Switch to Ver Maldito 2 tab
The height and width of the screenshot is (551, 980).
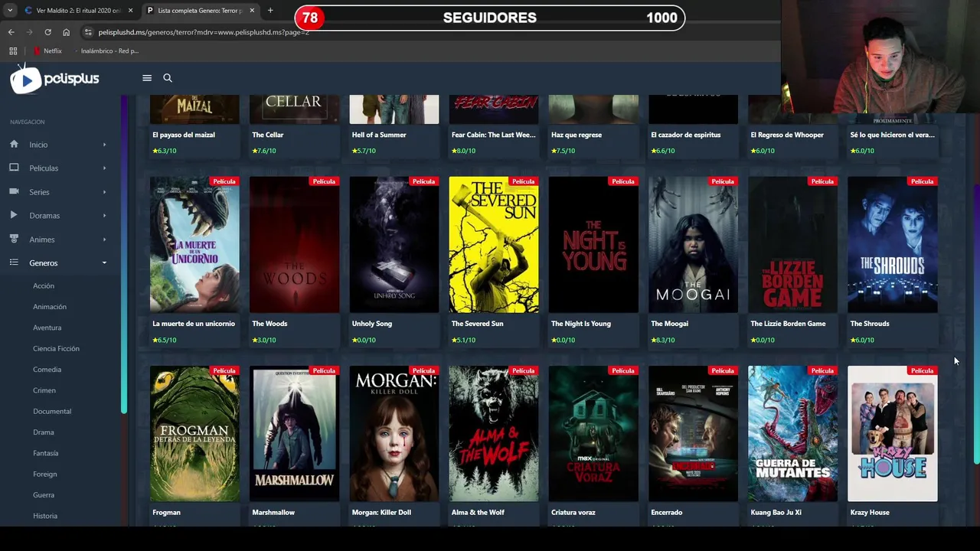(78, 11)
